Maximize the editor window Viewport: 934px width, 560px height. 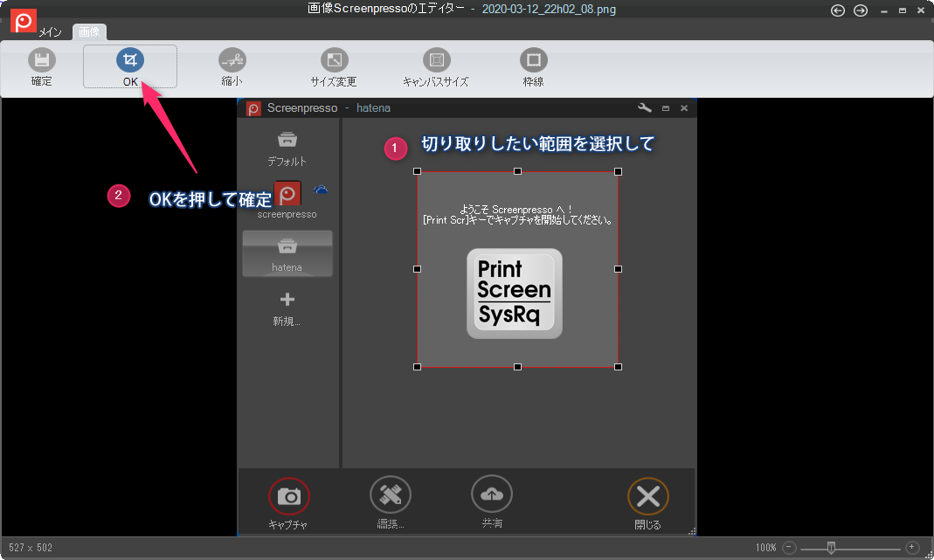point(903,10)
